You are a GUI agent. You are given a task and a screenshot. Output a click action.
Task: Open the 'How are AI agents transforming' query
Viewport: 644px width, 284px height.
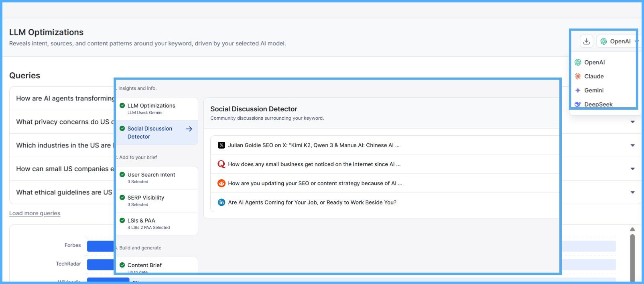[x=65, y=98]
